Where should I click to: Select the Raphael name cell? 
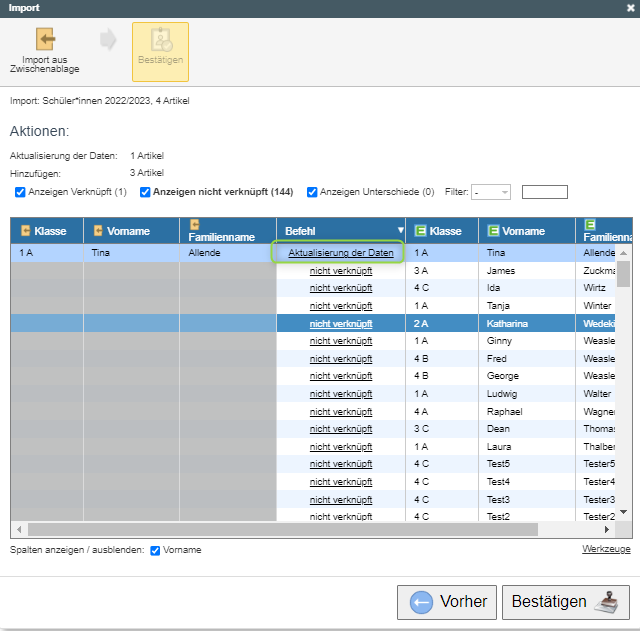click(527, 412)
